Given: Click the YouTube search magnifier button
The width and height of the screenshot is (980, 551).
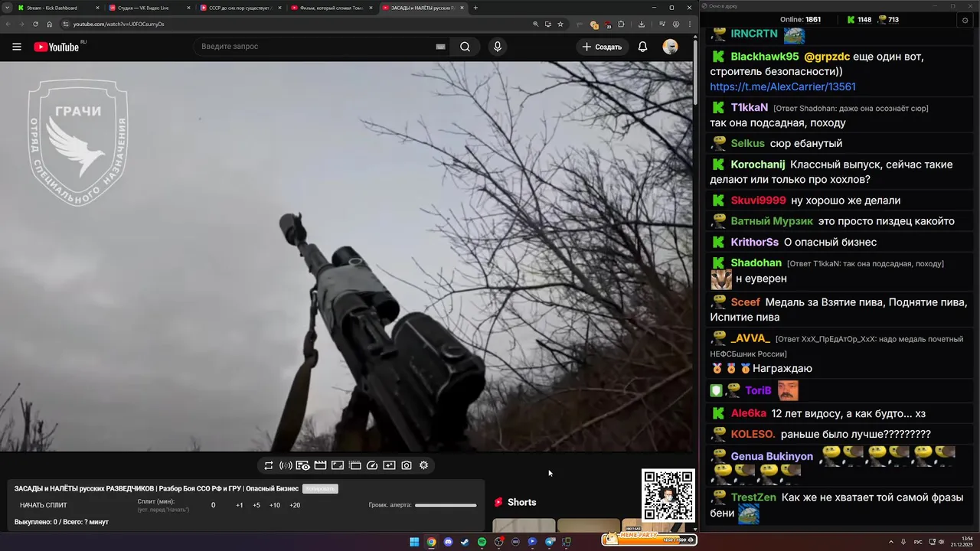Looking at the screenshot, I should (465, 47).
